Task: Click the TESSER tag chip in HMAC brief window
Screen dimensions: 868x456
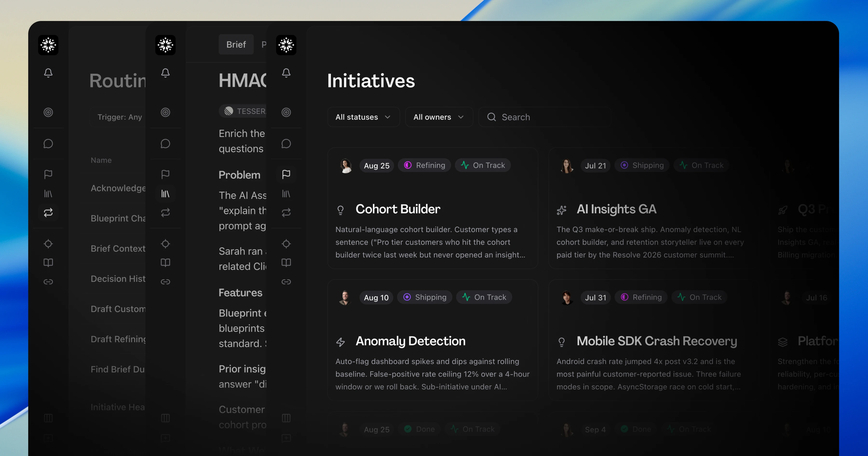Action: [x=243, y=111]
